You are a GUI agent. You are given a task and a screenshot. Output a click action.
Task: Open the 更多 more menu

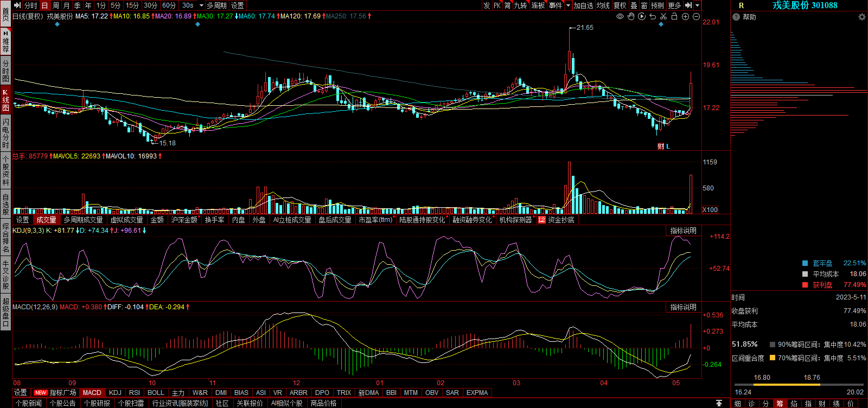(674, 5)
